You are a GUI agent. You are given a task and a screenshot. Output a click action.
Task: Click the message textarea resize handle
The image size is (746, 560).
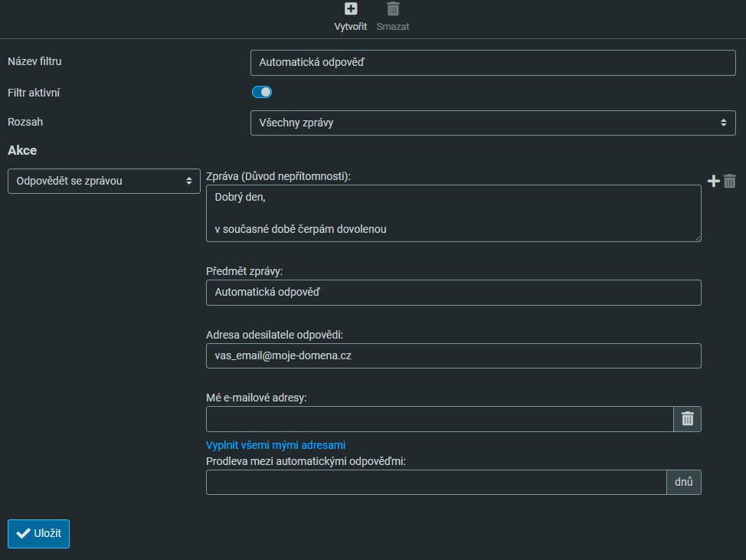point(698,238)
